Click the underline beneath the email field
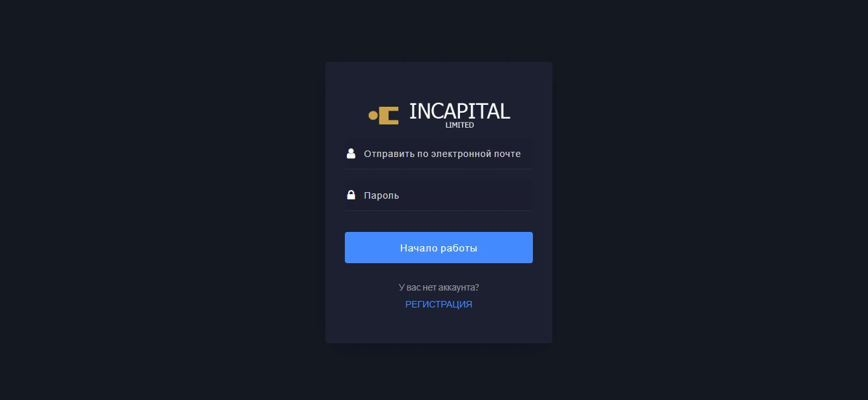The image size is (868, 400). tap(439, 169)
